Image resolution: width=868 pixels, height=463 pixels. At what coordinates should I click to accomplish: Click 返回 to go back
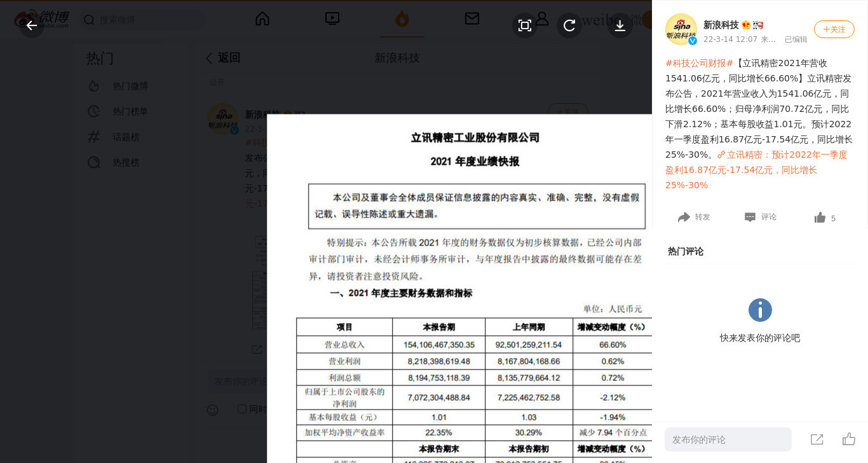tap(222, 58)
